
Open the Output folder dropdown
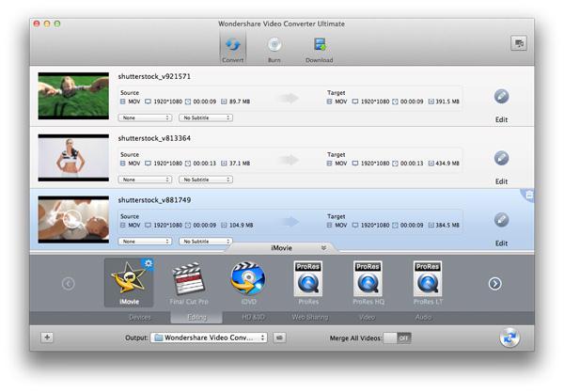tap(209, 337)
